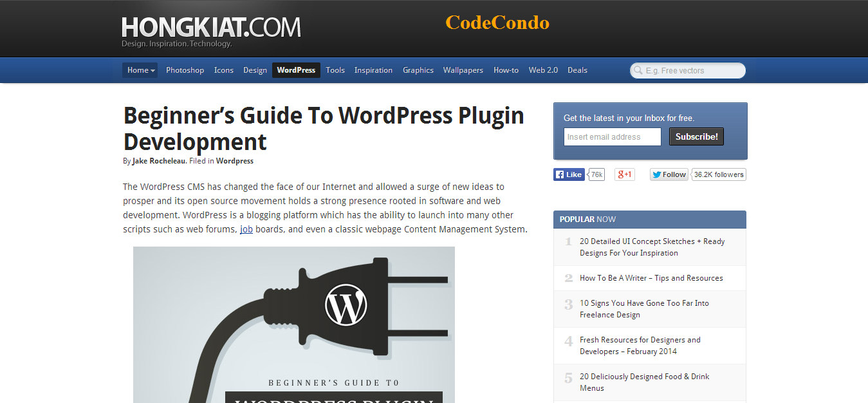Open author Jake Rocheleau's page
This screenshot has height=403, width=868.
159,161
